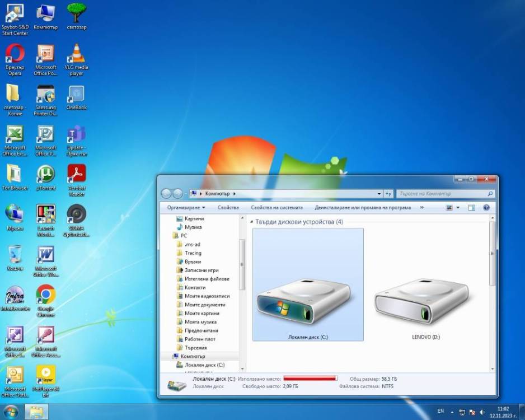Launch OneBook desktop shortcut
This screenshot has width=525, height=420.
(77, 97)
